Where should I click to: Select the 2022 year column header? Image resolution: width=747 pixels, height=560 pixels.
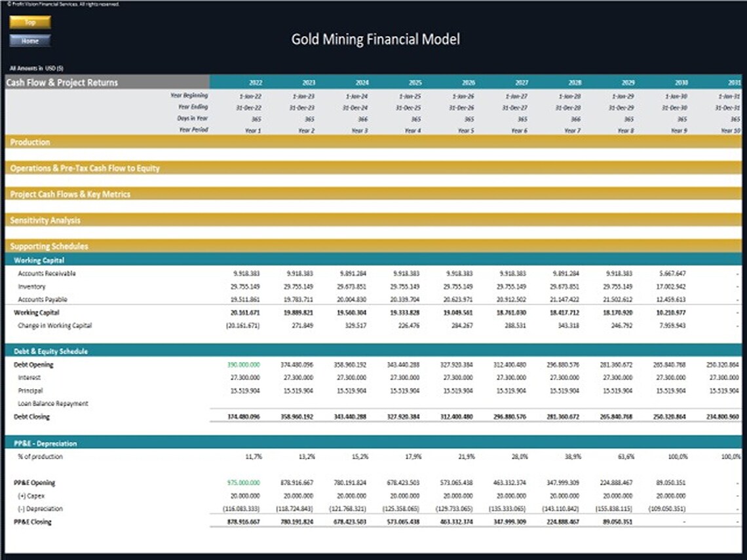(x=256, y=83)
